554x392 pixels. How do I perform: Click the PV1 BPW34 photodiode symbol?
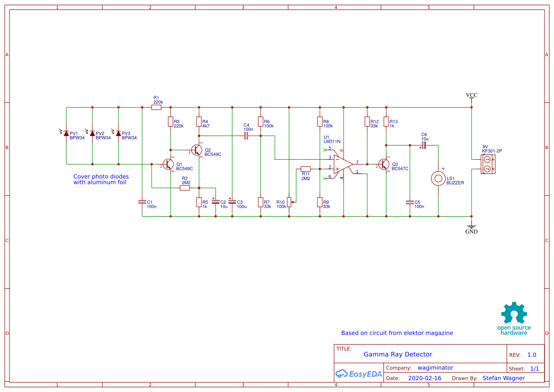click(66, 133)
